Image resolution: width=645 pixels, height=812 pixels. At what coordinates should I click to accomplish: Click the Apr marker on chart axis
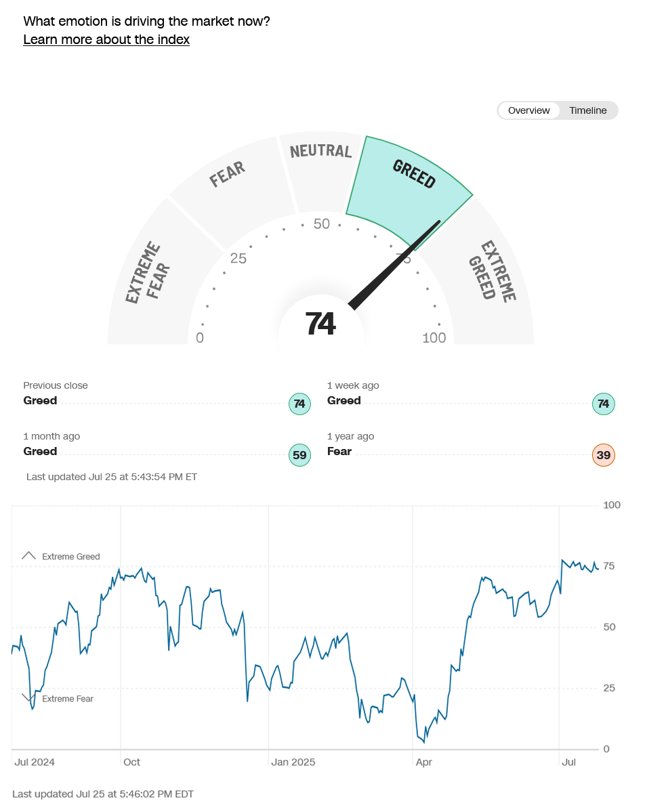(x=423, y=763)
